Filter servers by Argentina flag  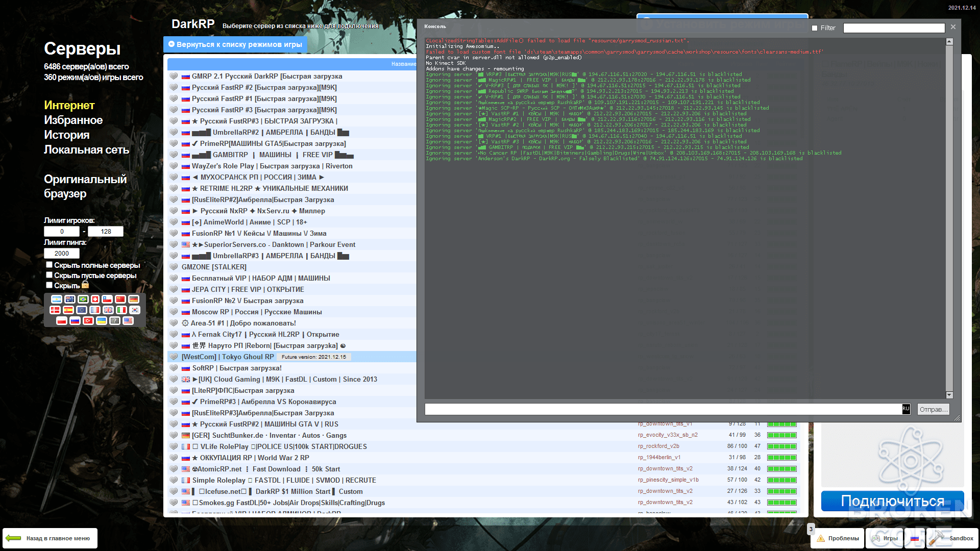[x=57, y=299]
